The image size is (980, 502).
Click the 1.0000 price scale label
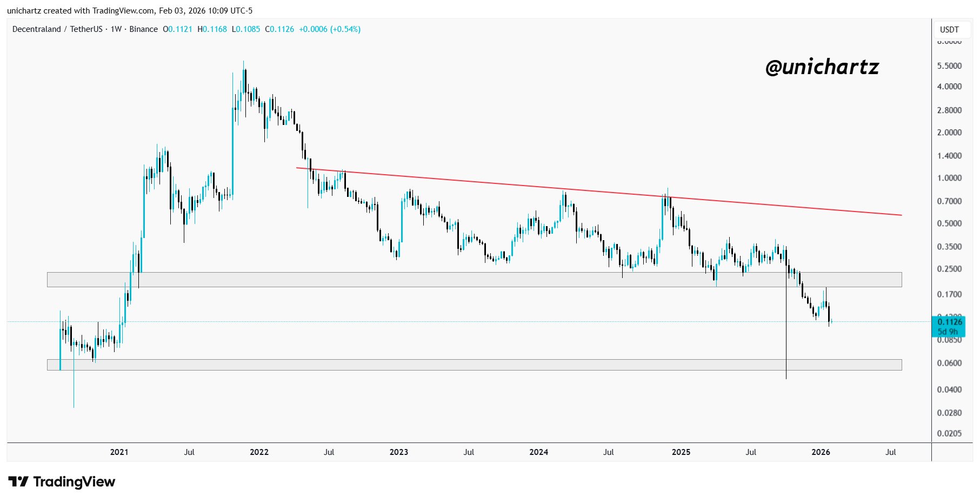pyautogui.click(x=949, y=178)
